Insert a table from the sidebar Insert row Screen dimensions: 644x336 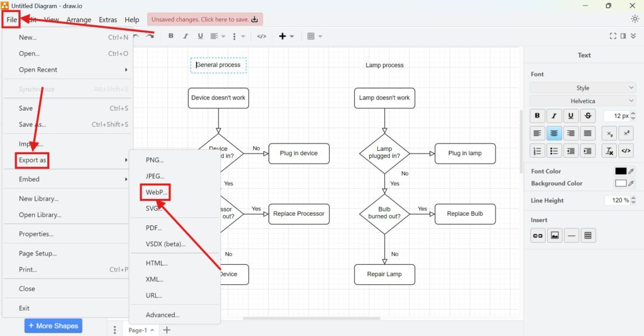pos(588,235)
